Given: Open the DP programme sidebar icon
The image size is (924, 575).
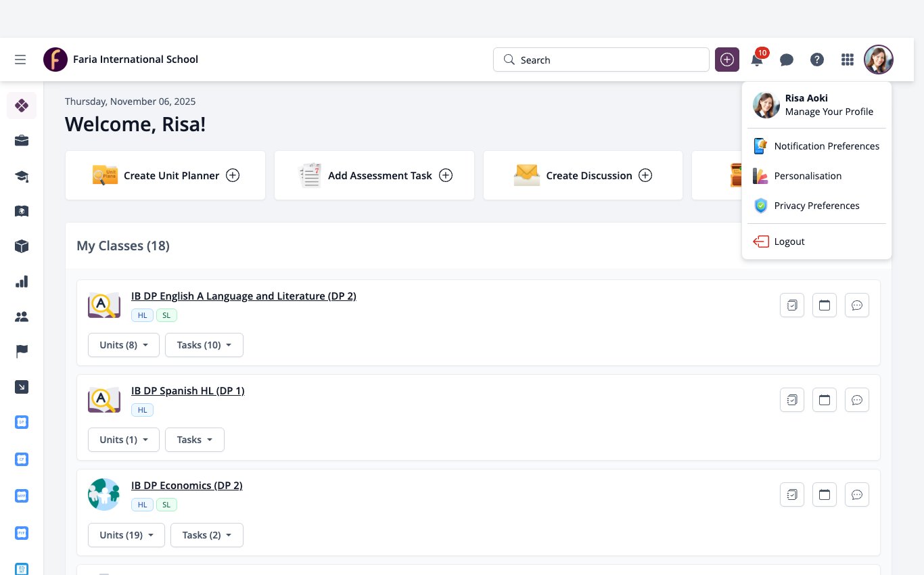Looking at the screenshot, I should tap(22, 422).
